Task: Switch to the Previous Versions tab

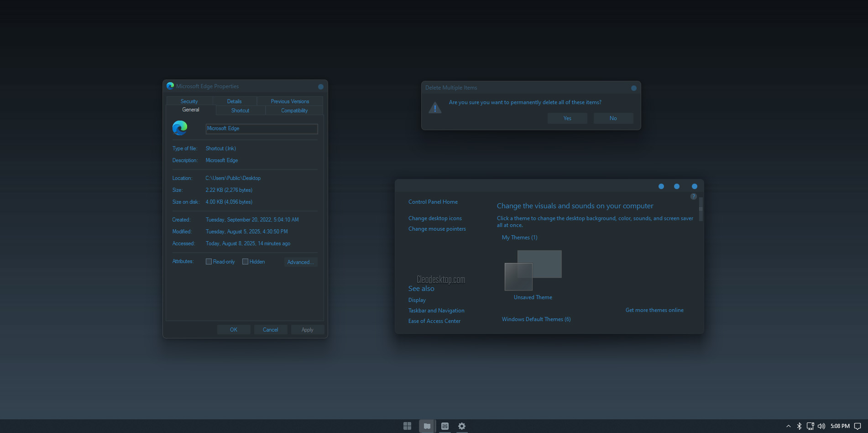Action: coord(290,101)
